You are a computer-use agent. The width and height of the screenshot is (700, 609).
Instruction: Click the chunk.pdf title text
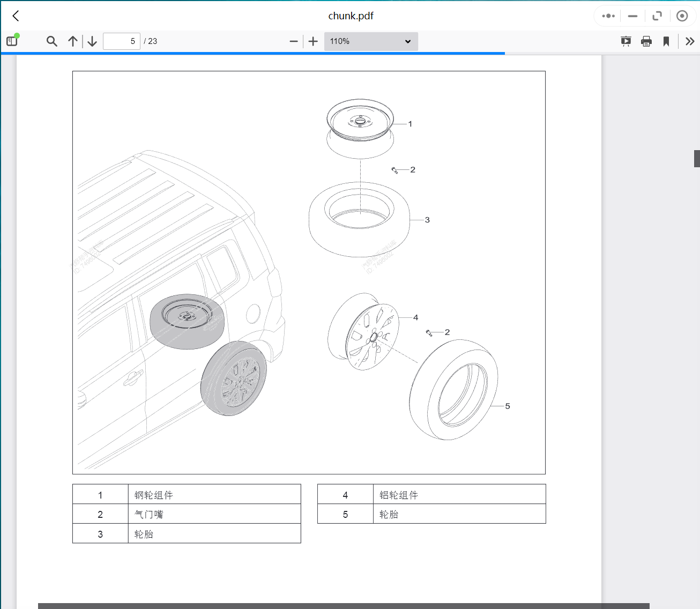click(x=351, y=16)
